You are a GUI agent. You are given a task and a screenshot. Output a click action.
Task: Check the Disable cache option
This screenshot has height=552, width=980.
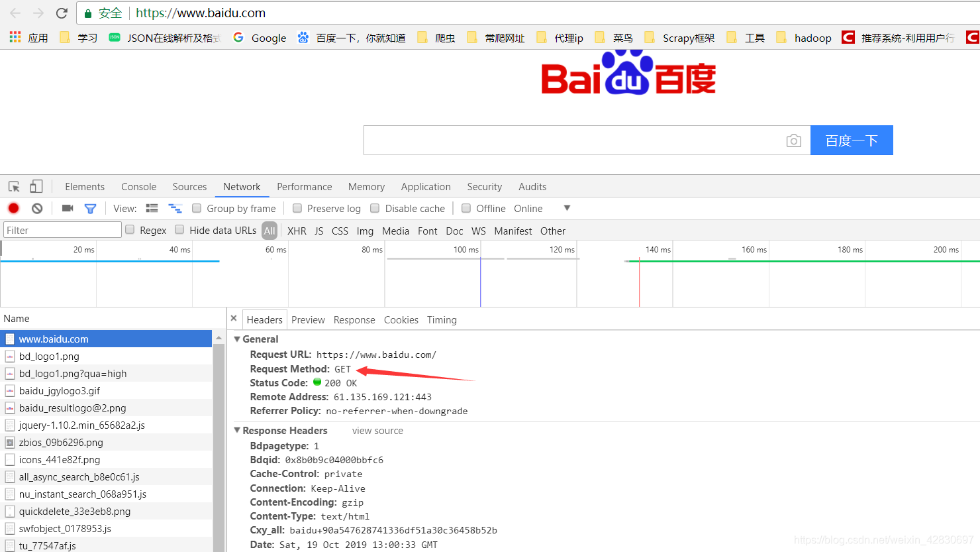click(375, 208)
